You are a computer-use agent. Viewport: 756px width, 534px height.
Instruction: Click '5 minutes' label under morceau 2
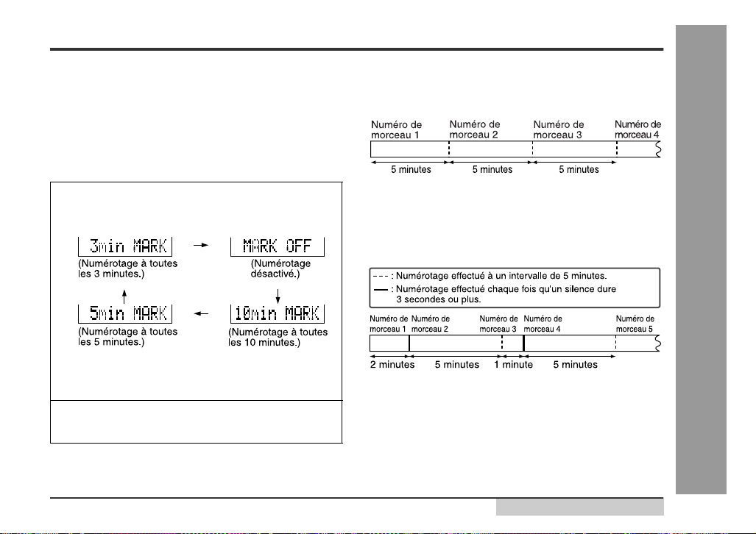456,365
